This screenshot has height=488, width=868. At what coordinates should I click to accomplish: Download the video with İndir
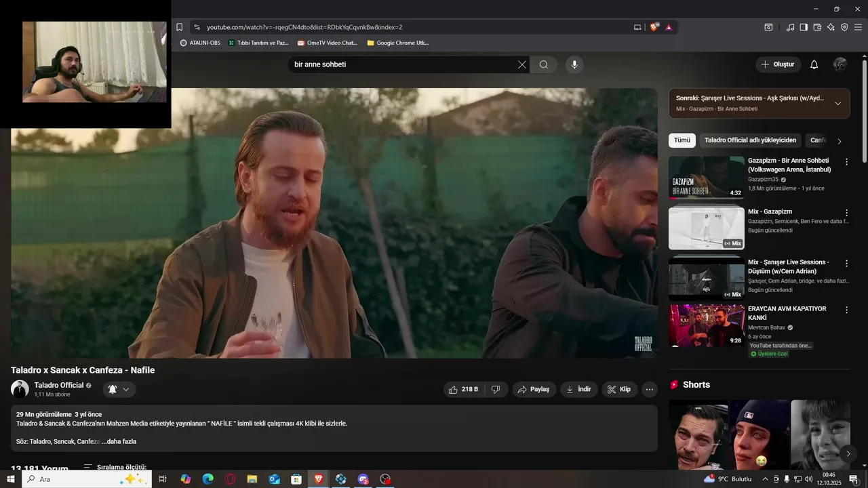[x=578, y=389]
